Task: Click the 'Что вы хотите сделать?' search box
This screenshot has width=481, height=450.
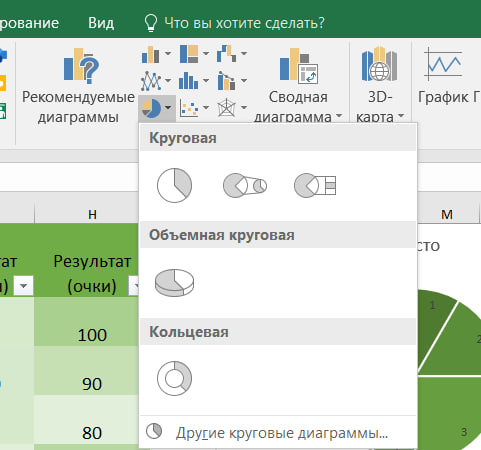Action: (244, 23)
